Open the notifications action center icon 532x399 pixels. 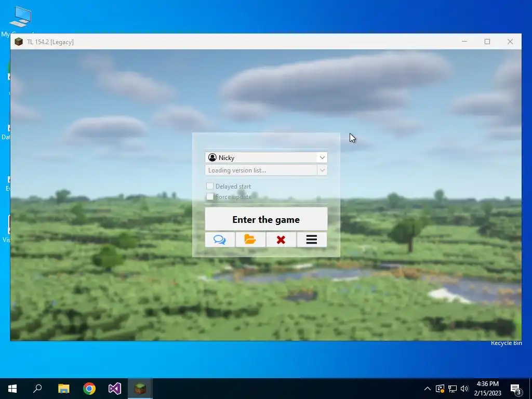click(516, 389)
